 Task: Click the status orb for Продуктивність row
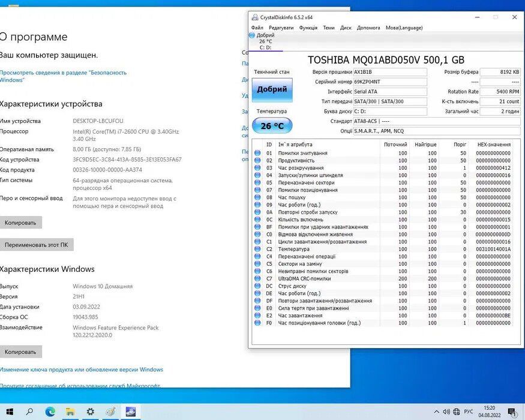pos(257,160)
